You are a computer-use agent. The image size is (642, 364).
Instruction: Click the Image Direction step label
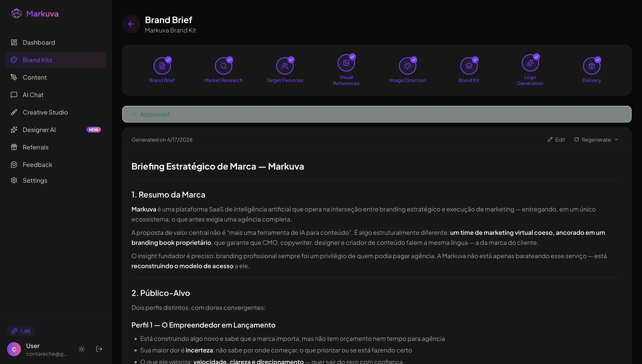407,80
